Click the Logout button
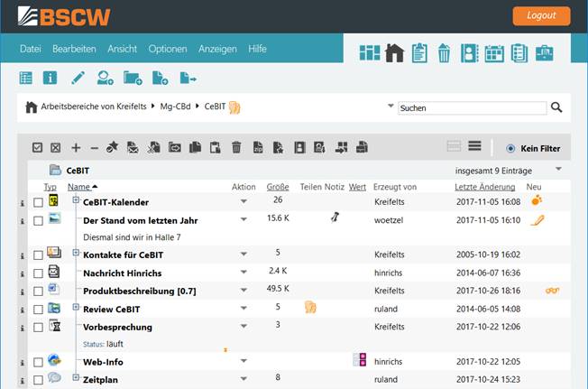Screen dimensions: 588x389 (541, 15)
